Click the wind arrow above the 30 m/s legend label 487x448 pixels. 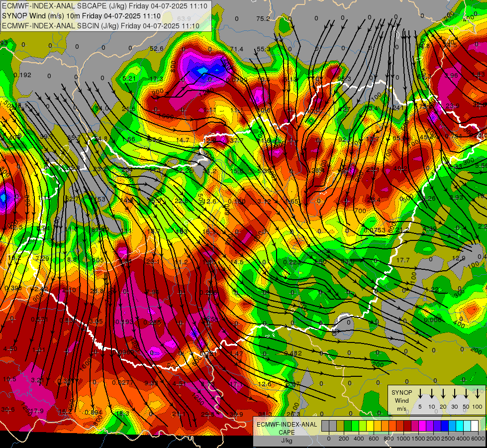(454, 393)
